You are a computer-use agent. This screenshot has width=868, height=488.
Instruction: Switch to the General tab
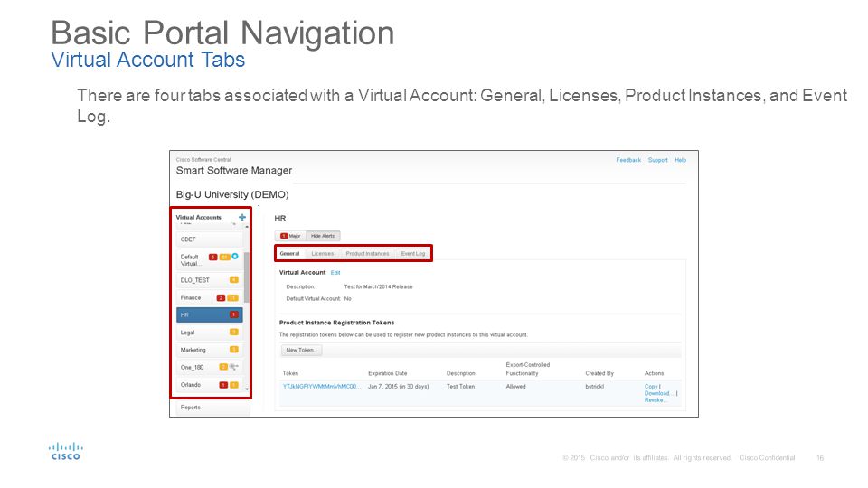289,253
